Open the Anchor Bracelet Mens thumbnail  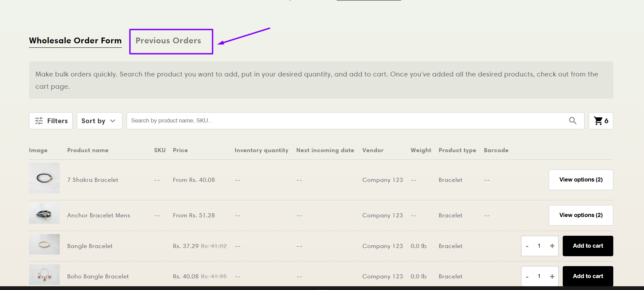click(x=44, y=214)
